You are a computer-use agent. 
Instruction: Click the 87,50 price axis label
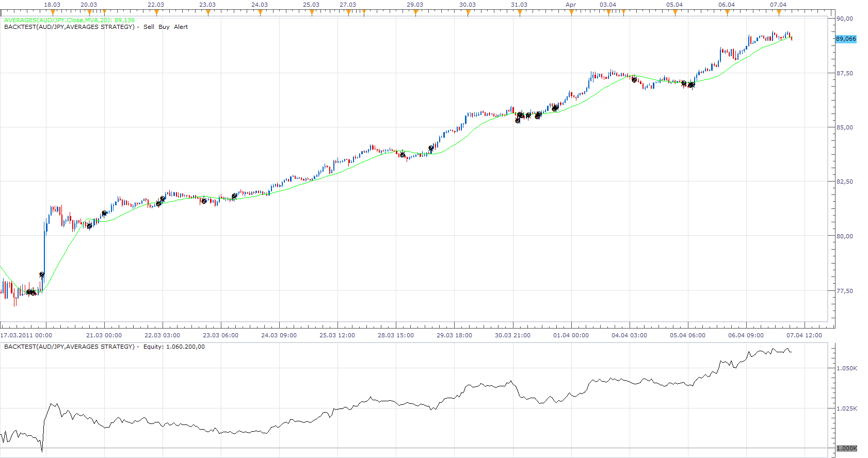pyautogui.click(x=845, y=73)
